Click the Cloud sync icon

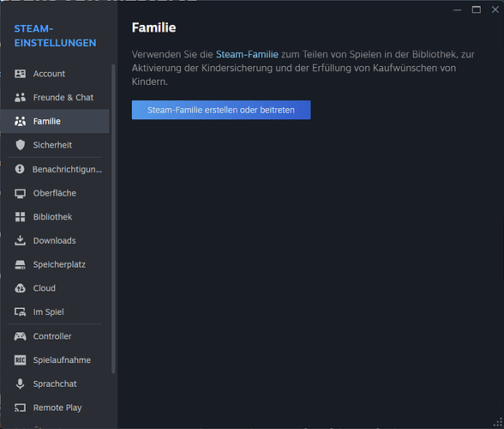click(20, 288)
